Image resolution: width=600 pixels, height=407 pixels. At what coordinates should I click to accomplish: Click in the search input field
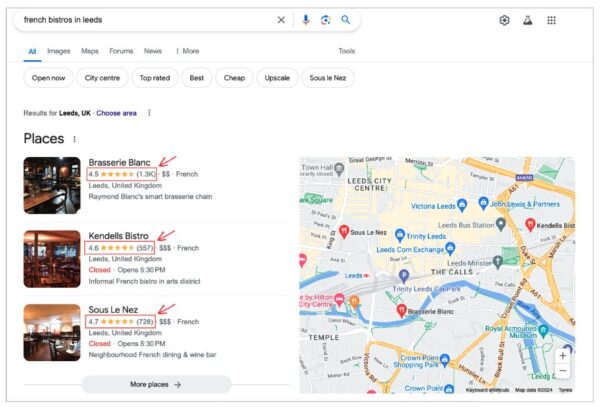coord(145,20)
